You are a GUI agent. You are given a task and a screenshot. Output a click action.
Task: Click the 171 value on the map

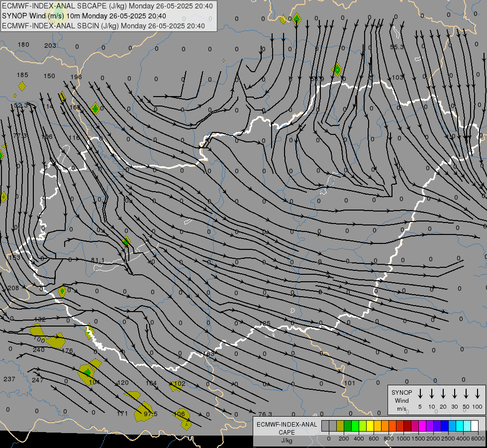coord(122,414)
